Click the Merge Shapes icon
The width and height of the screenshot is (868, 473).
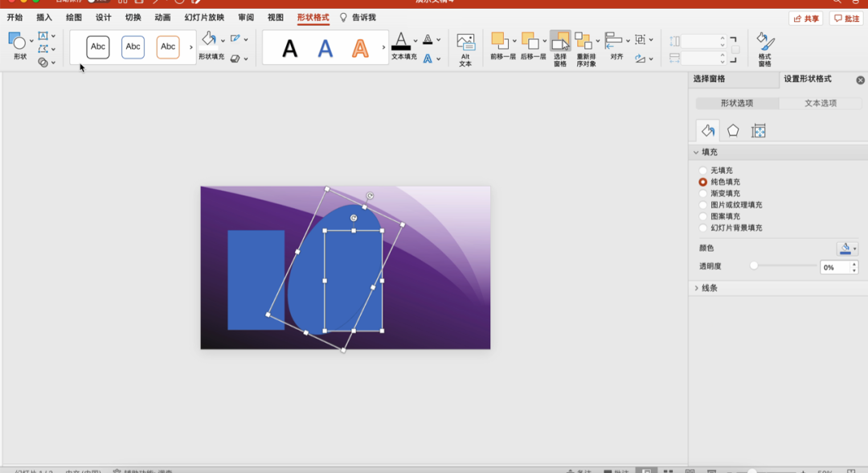tap(43, 63)
